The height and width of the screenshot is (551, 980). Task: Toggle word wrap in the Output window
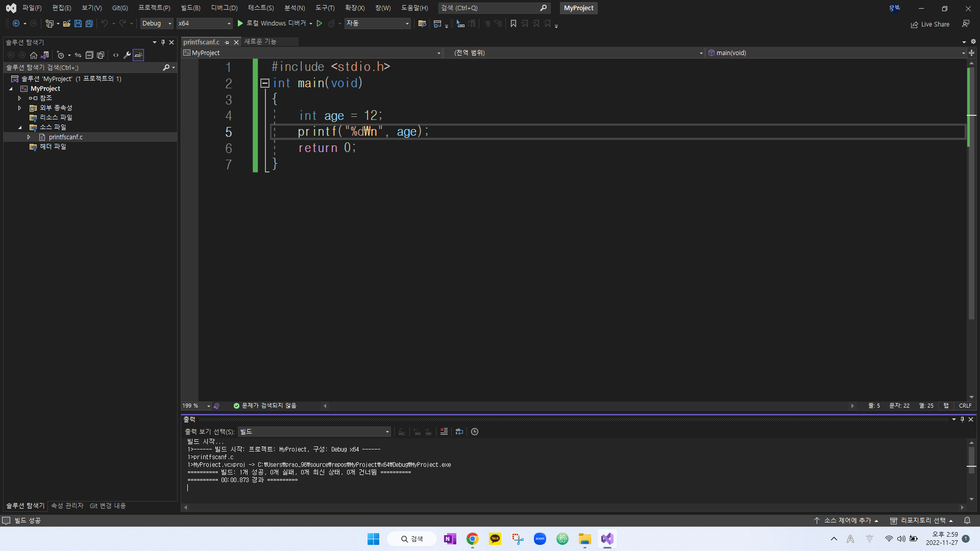459,432
